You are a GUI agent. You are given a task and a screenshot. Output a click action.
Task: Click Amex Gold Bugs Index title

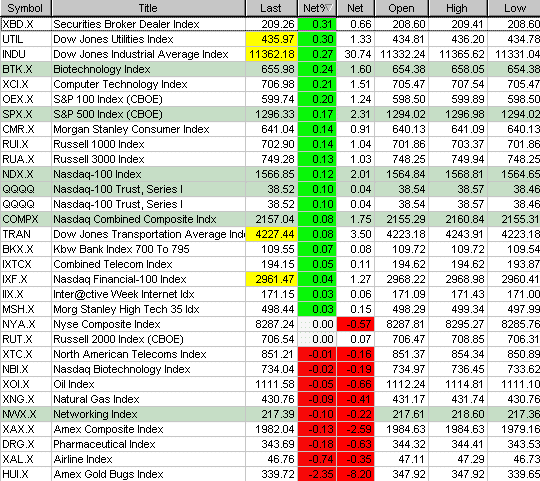coord(108,474)
